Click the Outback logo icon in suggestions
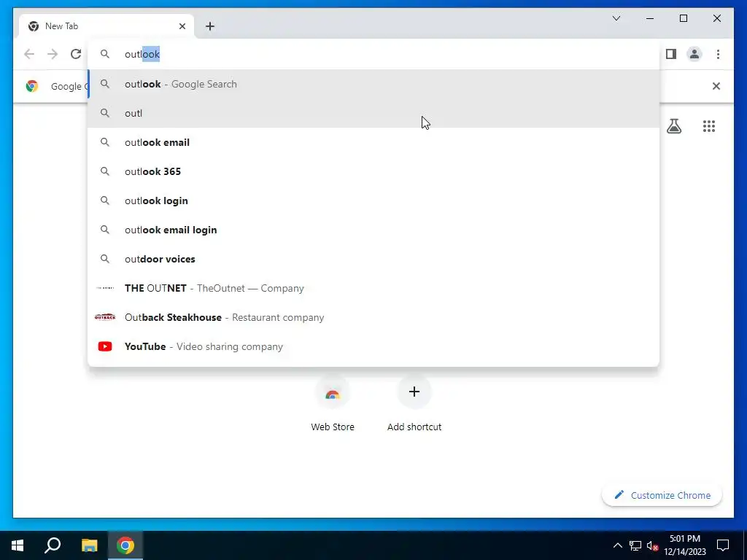Image resolution: width=747 pixels, height=560 pixels. click(105, 317)
